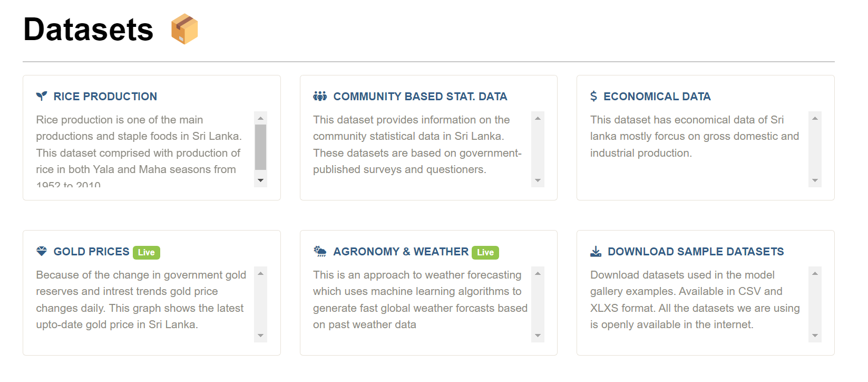Click the gem icon beside Gold Prices
Screen dimensions: 868x382
coord(42,251)
